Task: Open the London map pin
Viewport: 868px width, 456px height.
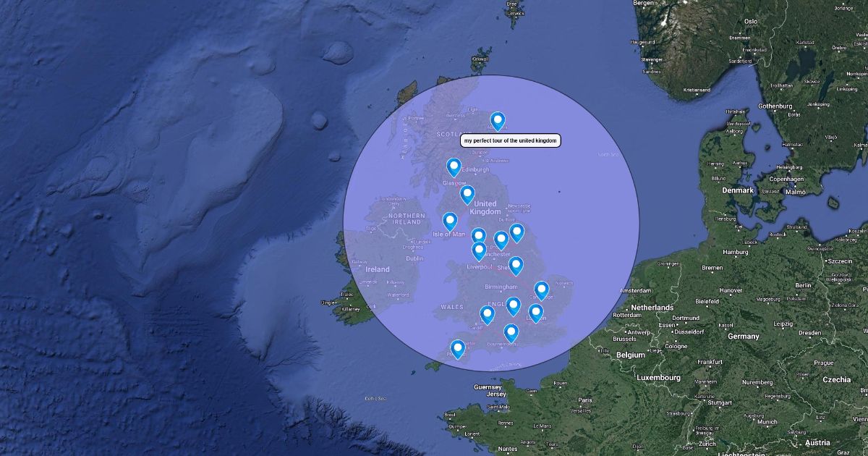Action: coord(535,312)
